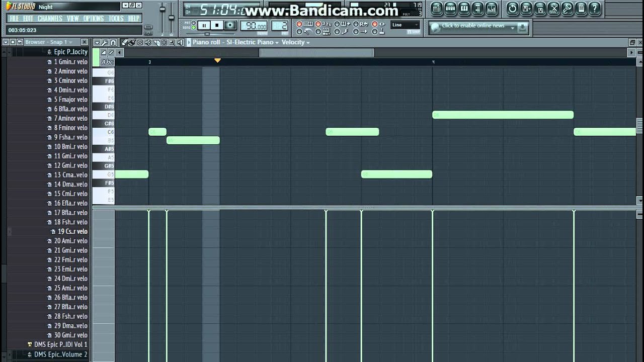
Task: Toggle typing keyboard to piano recording
Action: click(x=299, y=24)
